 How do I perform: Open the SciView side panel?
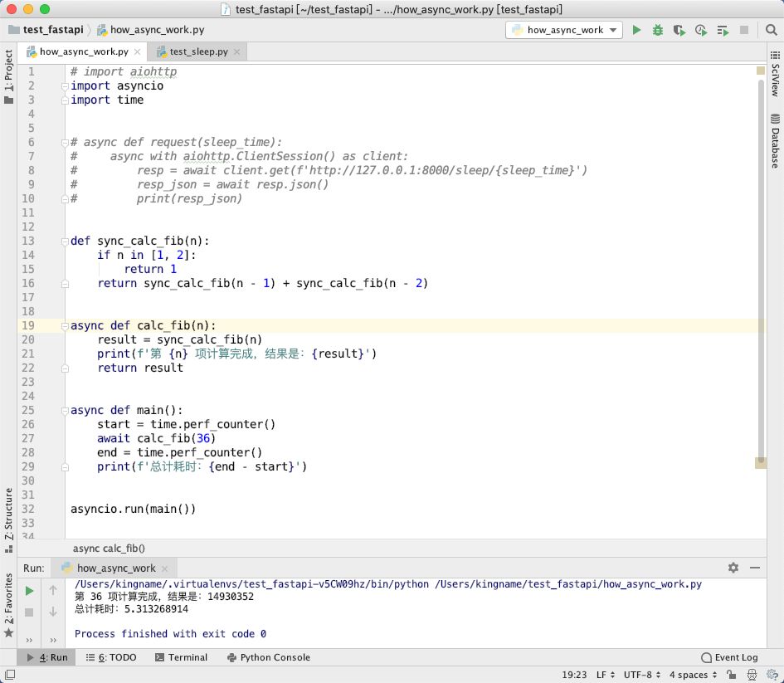pyautogui.click(x=775, y=74)
